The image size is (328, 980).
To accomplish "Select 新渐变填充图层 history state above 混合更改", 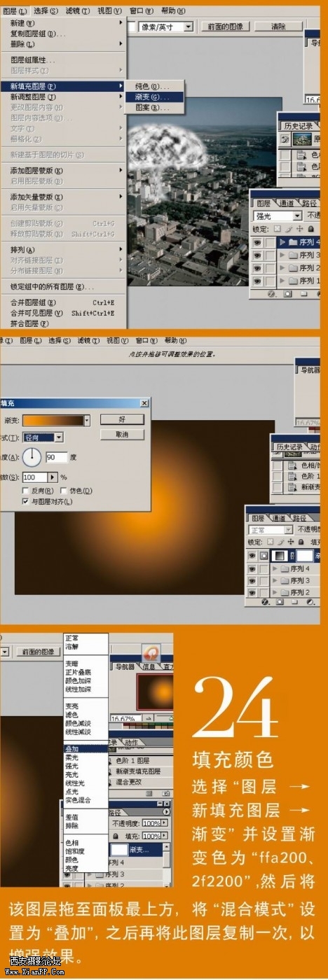I will [137, 771].
